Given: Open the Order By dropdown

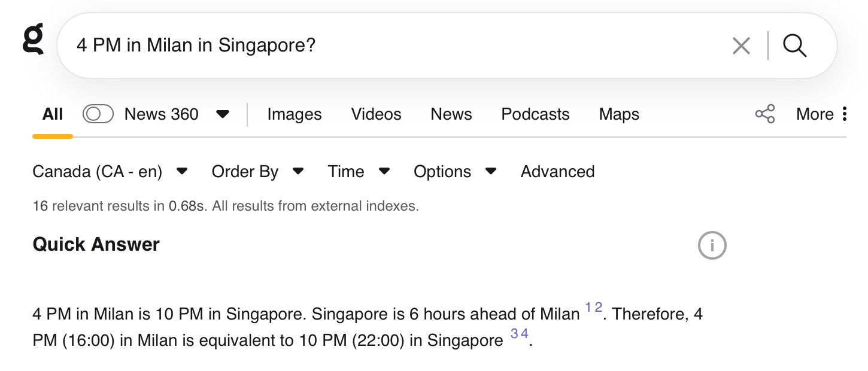Looking at the screenshot, I should point(257,172).
